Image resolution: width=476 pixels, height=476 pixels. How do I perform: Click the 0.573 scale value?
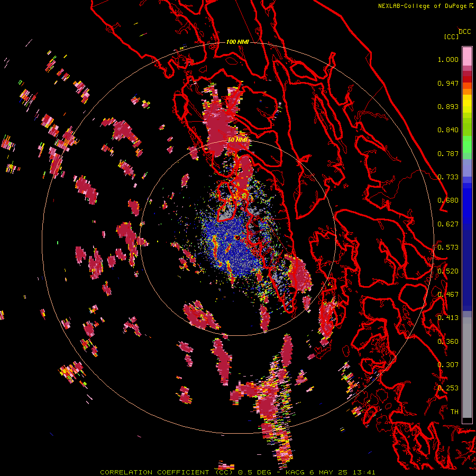coord(448,248)
